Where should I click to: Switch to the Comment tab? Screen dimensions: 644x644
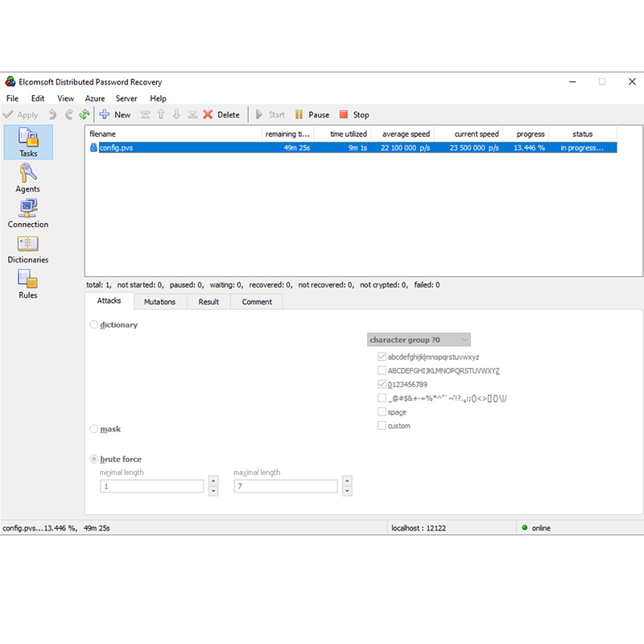pyautogui.click(x=257, y=302)
